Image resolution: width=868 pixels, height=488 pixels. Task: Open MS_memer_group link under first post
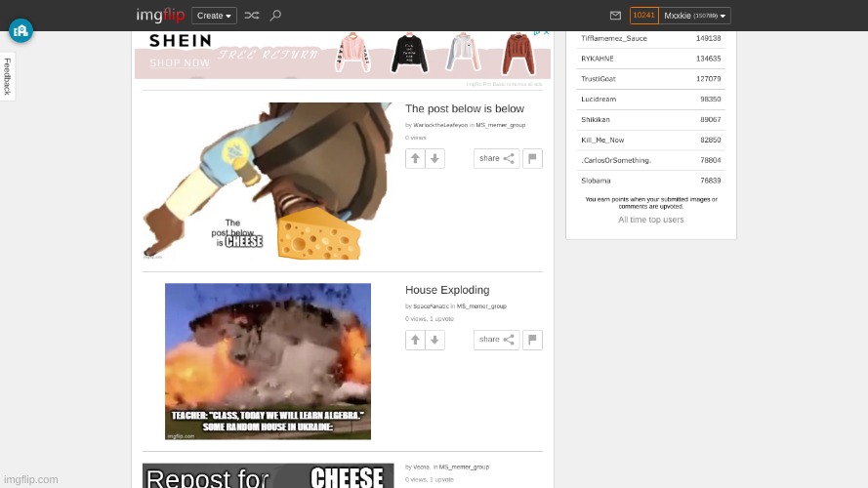501,125
